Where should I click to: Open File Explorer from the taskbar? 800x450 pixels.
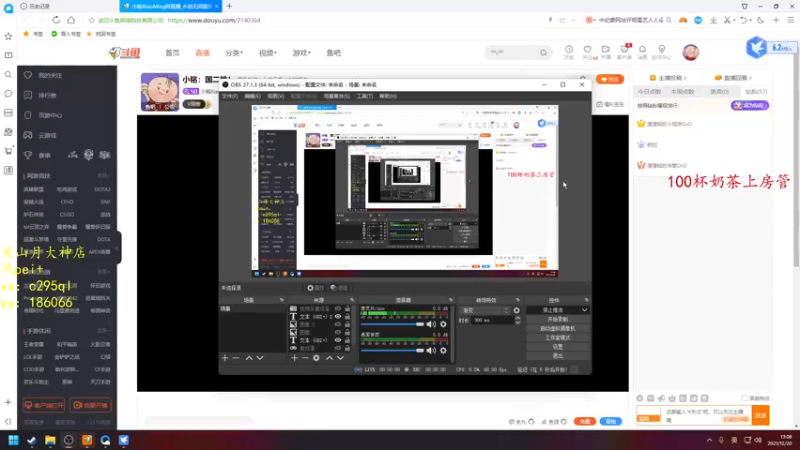pos(50,440)
